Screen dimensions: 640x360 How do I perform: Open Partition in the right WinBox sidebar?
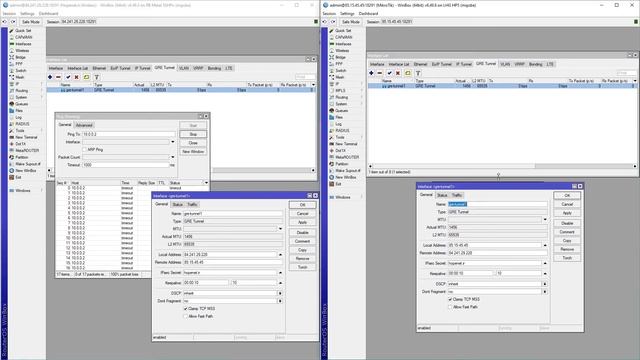tap(342, 164)
